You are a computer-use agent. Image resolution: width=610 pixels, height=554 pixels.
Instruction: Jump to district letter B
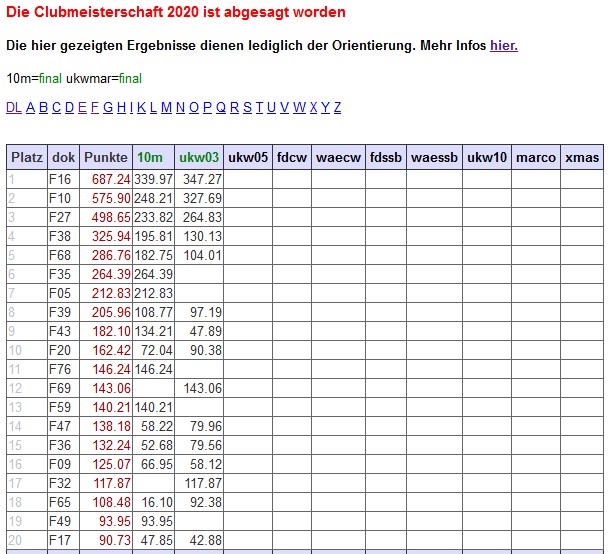44,107
